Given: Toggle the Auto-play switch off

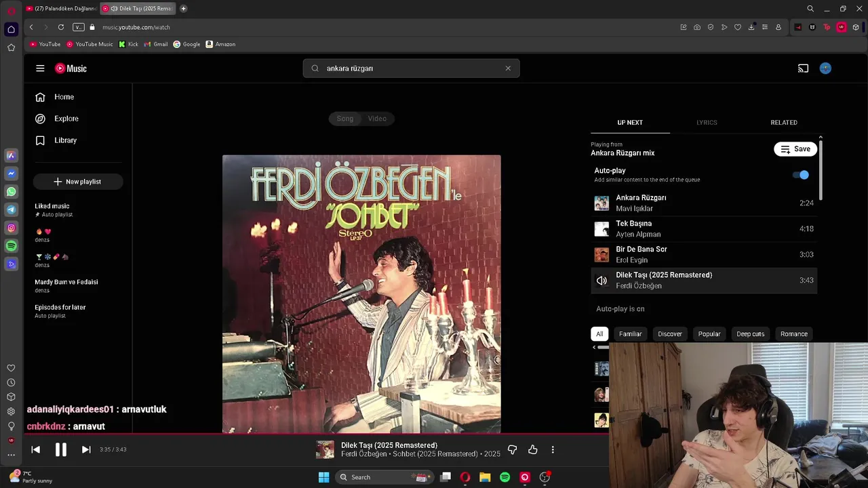Looking at the screenshot, I should (x=801, y=175).
